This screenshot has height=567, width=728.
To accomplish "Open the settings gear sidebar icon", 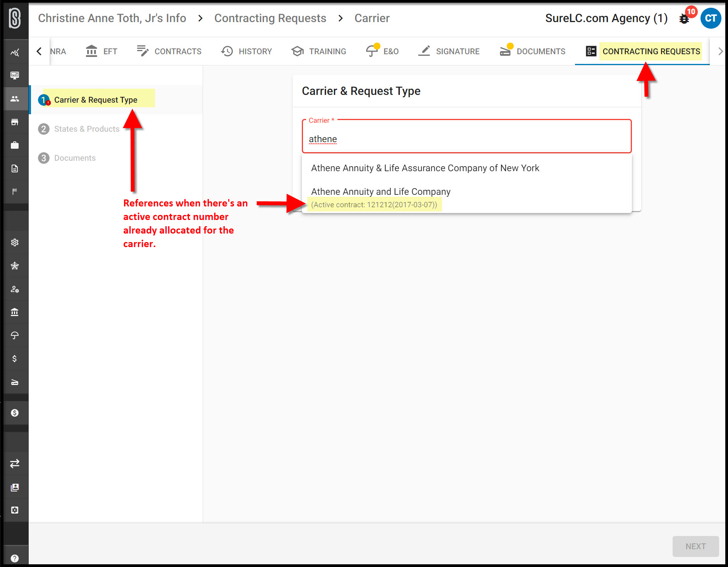I will [x=15, y=242].
